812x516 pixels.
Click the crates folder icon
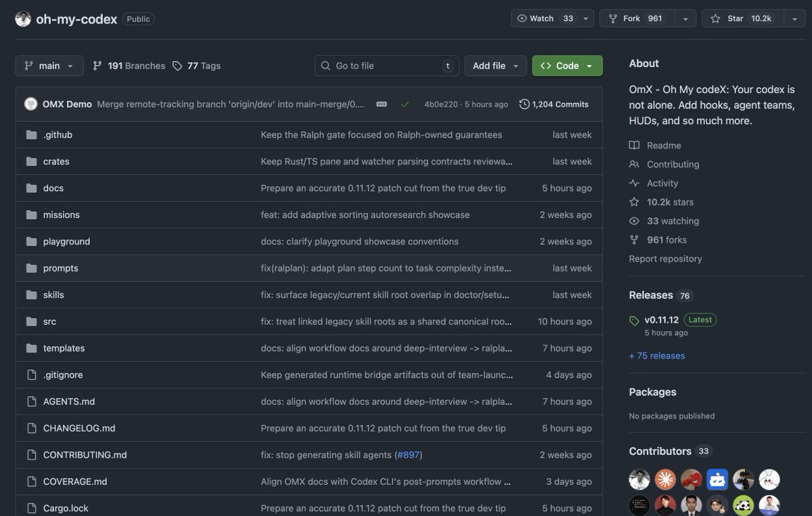click(x=31, y=161)
